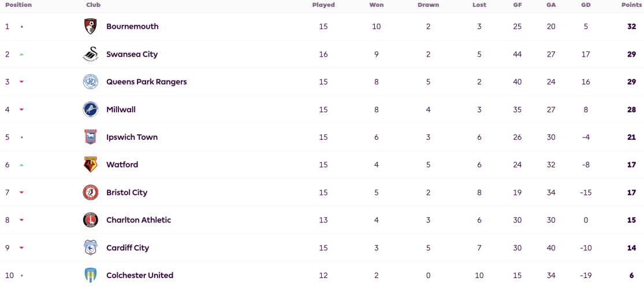Sort by the Played column header
The height and width of the screenshot is (289, 644).
[x=323, y=5]
